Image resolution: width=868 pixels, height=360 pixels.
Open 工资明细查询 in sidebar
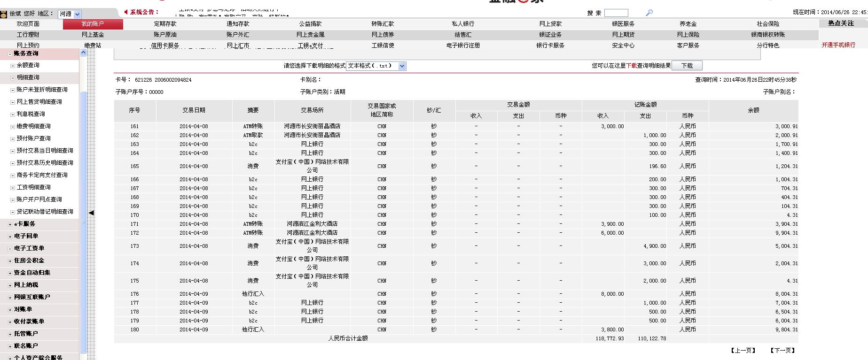coord(34,187)
